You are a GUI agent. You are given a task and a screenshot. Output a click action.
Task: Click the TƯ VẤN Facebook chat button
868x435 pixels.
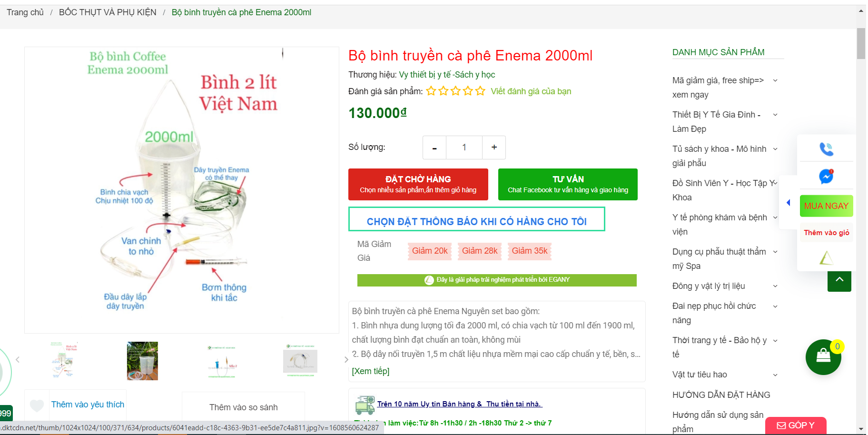(x=568, y=184)
